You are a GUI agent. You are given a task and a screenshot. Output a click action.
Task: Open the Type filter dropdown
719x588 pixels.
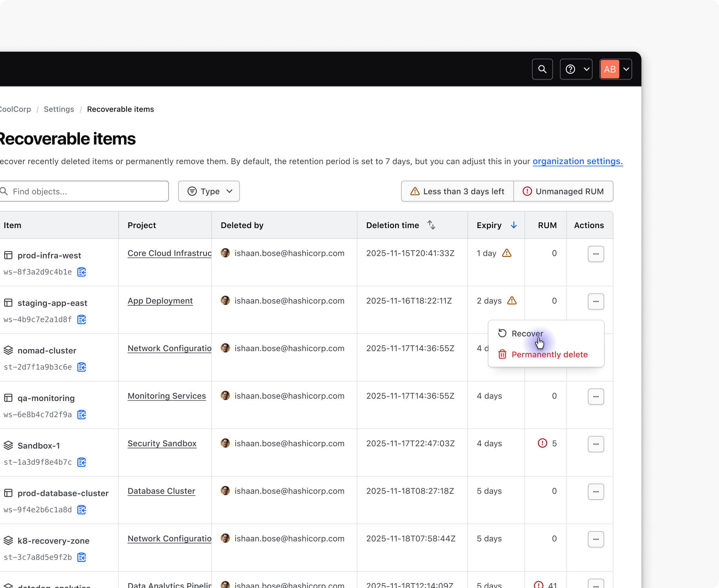(x=209, y=191)
